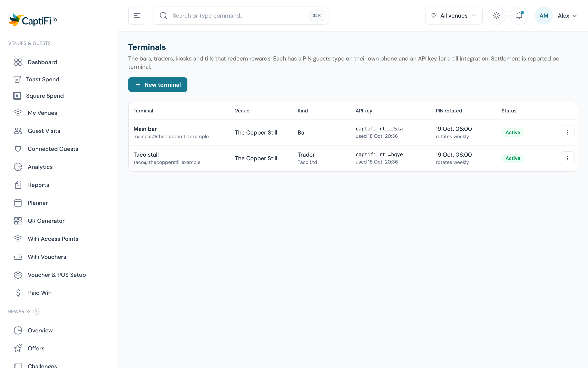
Task: Click Active status badge for Main bar
Action: point(513,132)
